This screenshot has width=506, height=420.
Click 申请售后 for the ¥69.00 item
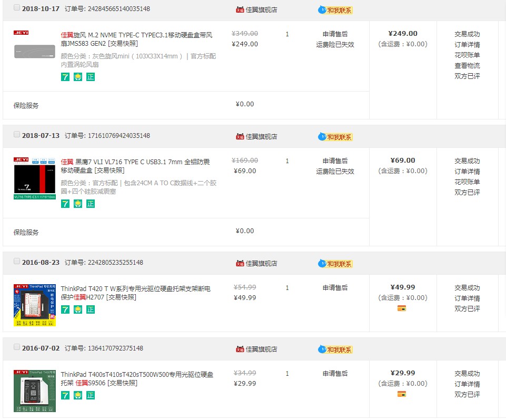(x=335, y=161)
